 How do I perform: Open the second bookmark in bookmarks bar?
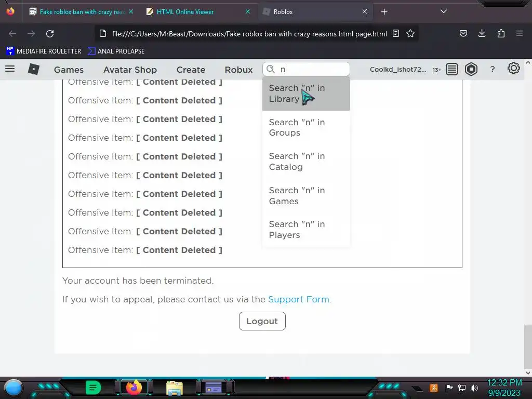pos(116,51)
